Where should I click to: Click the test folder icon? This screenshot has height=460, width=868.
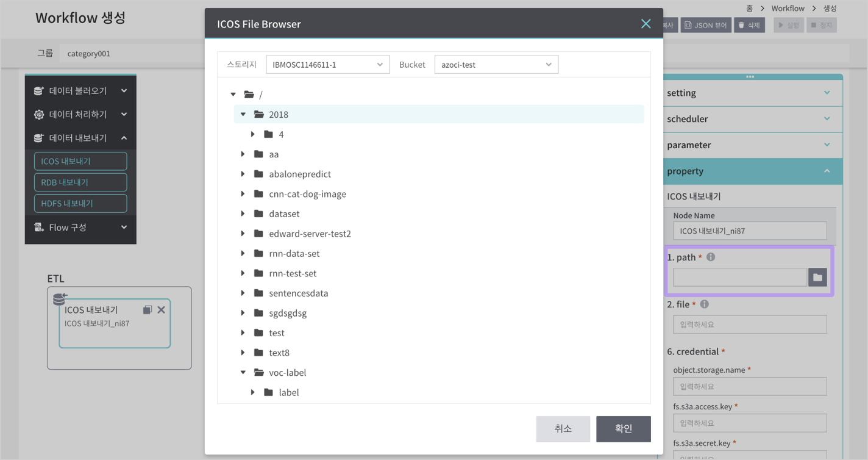click(258, 332)
